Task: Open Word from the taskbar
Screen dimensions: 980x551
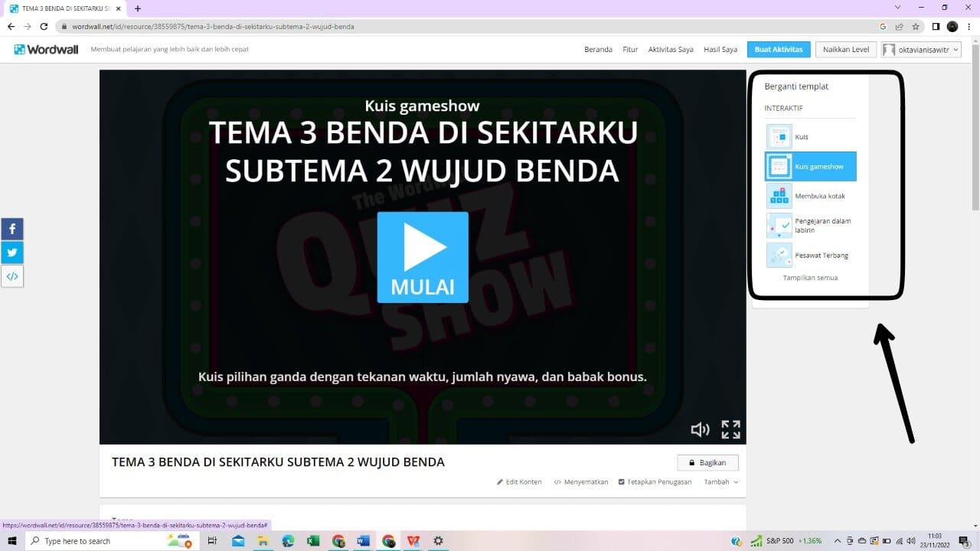Action: [x=363, y=541]
